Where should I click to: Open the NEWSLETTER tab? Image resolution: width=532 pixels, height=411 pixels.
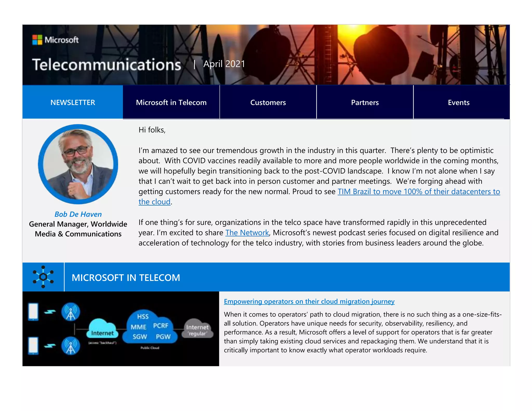click(x=73, y=102)
